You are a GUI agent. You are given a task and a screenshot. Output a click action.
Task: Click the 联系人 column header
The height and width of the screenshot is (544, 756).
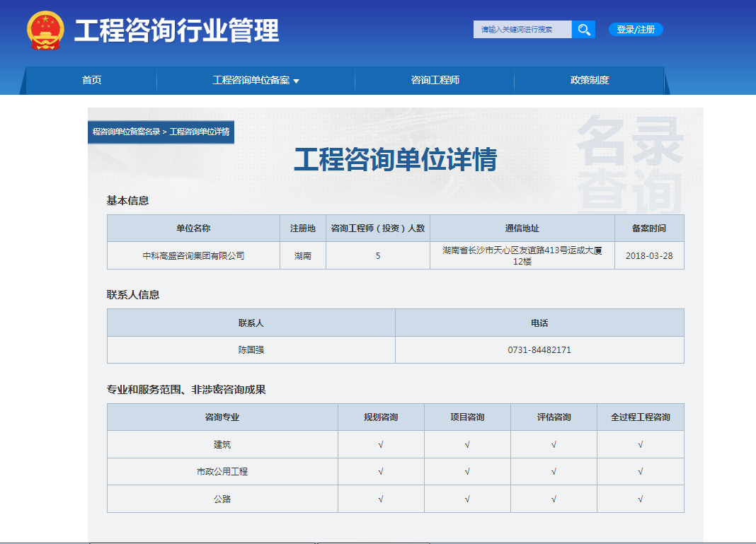(x=251, y=323)
